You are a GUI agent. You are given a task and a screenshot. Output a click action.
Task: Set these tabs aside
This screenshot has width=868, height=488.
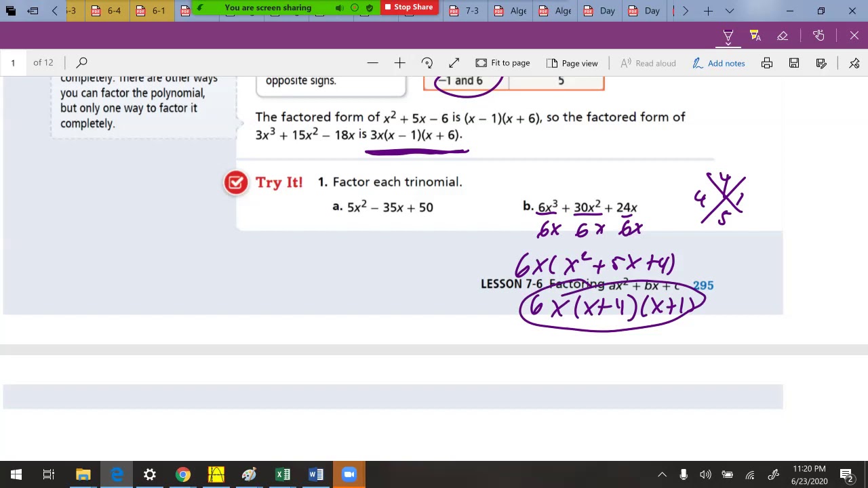click(x=33, y=11)
